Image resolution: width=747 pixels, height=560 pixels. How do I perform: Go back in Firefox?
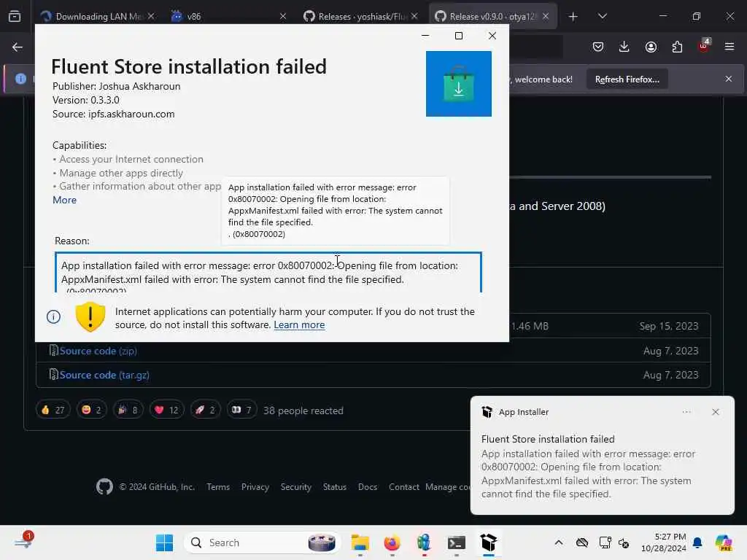(x=18, y=47)
